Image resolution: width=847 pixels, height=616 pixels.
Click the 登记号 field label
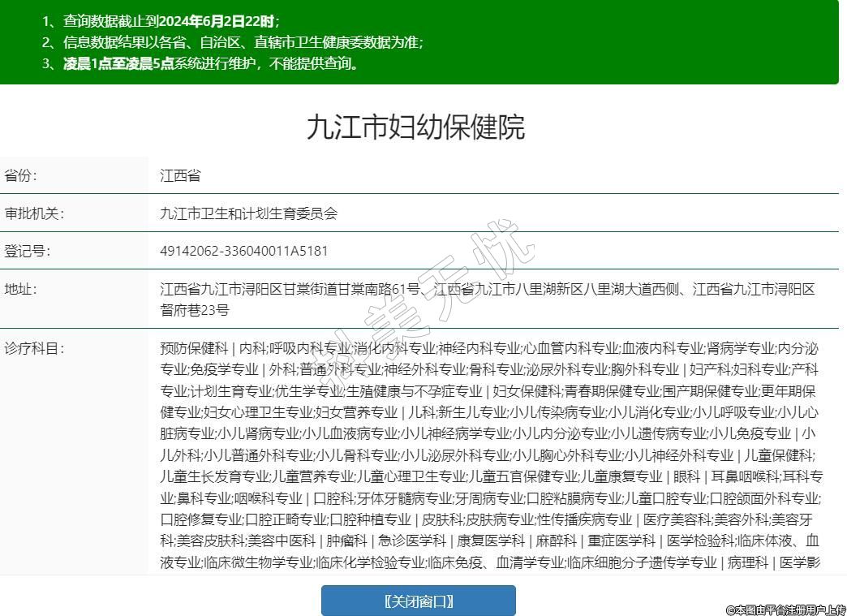click(x=28, y=251)
